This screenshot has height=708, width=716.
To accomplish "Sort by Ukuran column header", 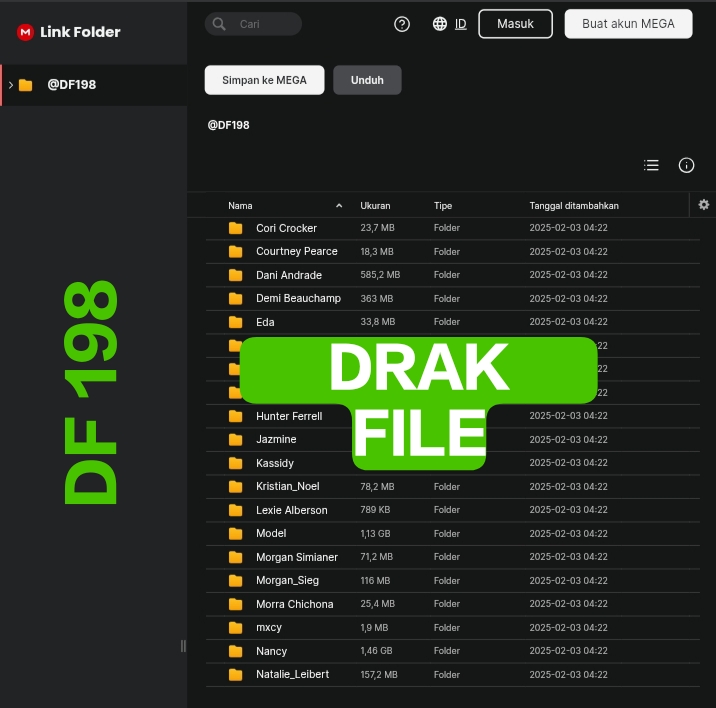I will click(x=375, y=206).
